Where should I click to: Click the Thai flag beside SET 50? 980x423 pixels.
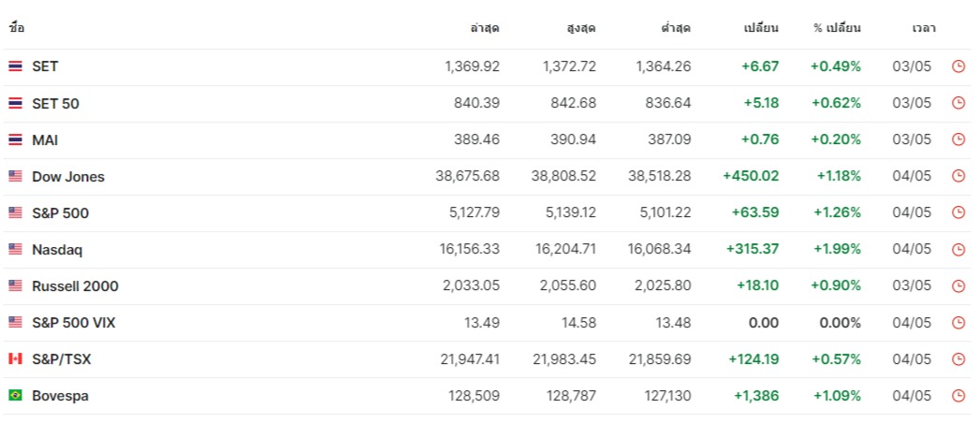(x=15, y=103)
